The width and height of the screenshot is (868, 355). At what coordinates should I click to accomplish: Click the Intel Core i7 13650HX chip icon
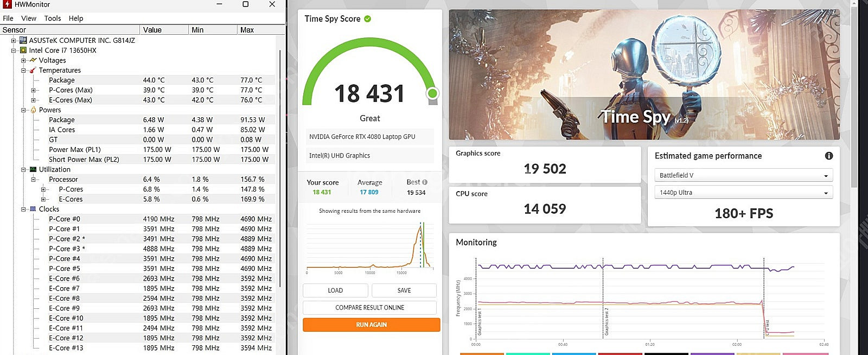23,50
